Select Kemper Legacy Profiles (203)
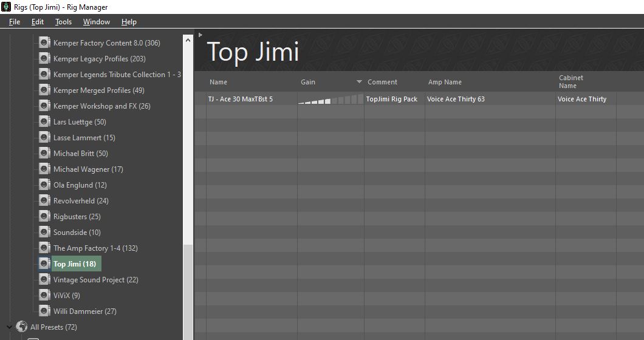The width and height of the screenshot is (644, 340). point(100,59)
